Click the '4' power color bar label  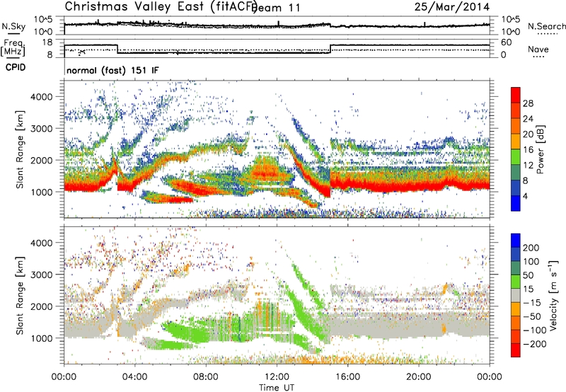[x=526, y=197]
